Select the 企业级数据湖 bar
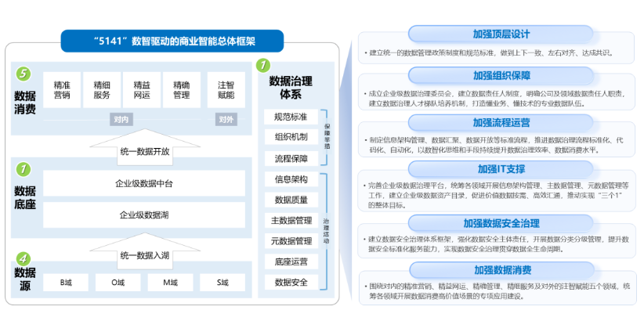 (144, 215)
